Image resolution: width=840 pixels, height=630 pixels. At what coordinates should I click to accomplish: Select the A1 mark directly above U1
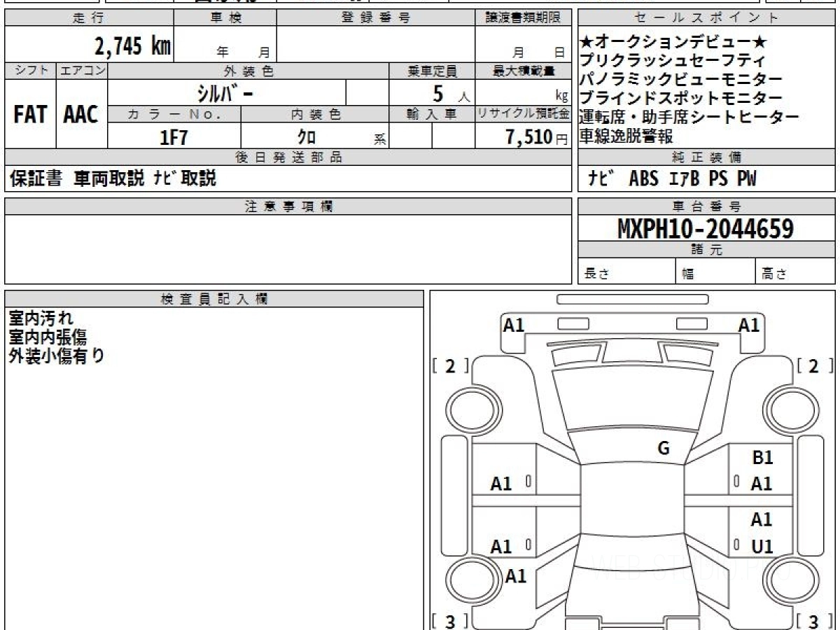pos(762,519)
